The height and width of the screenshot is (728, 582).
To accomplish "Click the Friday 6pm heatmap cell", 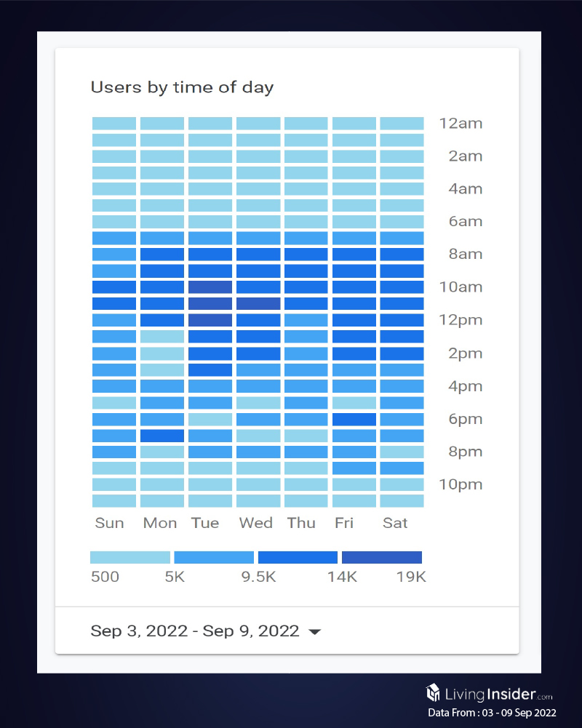I will point(354,419).
